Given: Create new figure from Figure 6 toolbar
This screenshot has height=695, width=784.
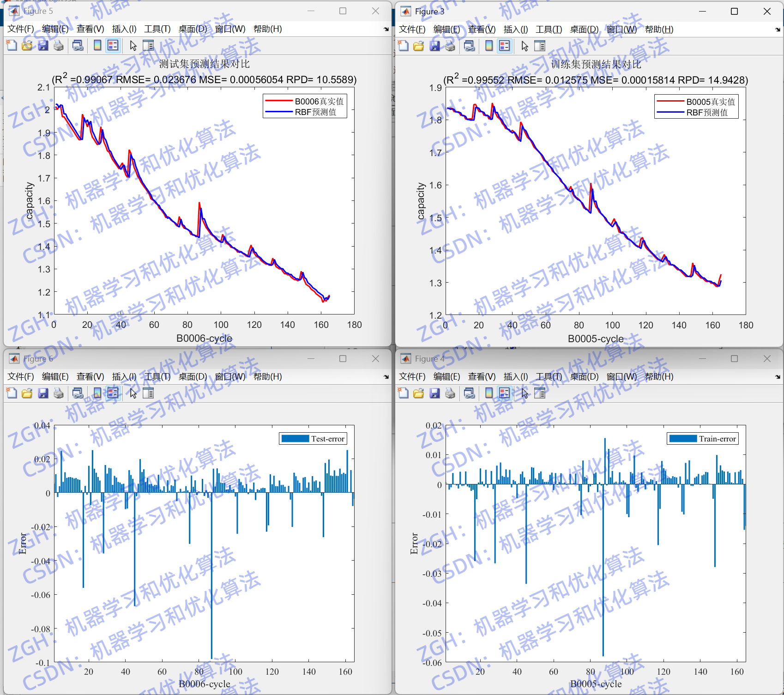Looking at the screenshot, I should click(12, 393).
